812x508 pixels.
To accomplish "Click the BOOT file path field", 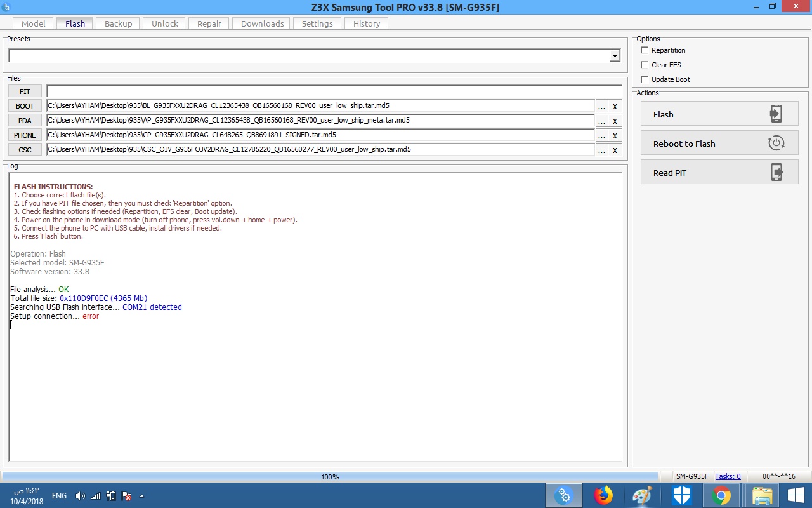I will (320, 105).
